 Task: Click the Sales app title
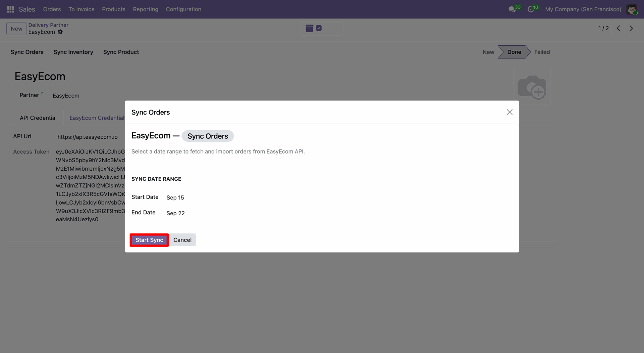tap(27, 9)
